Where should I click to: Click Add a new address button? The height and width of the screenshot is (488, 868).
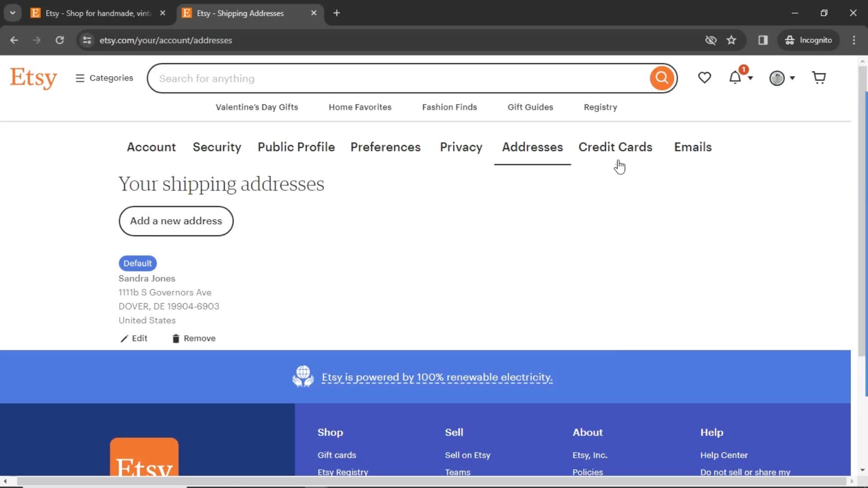pyautogui.click(x=176, y=221)
